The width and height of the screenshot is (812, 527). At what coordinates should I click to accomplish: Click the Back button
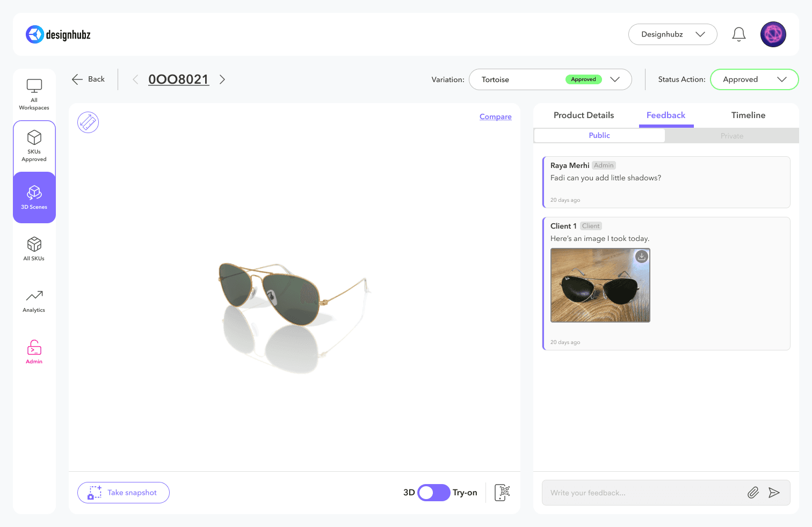click(88, 79)
